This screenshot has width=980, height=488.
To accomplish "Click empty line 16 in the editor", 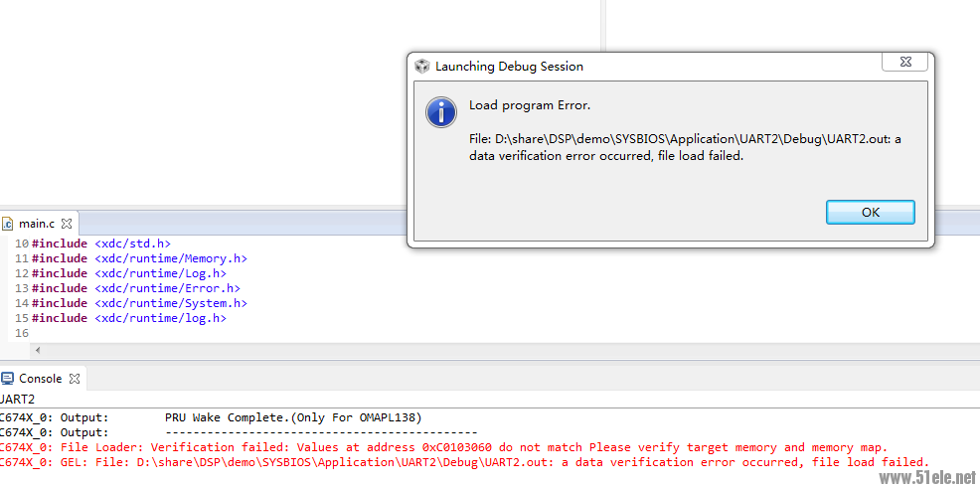I will tap(199, 333).
